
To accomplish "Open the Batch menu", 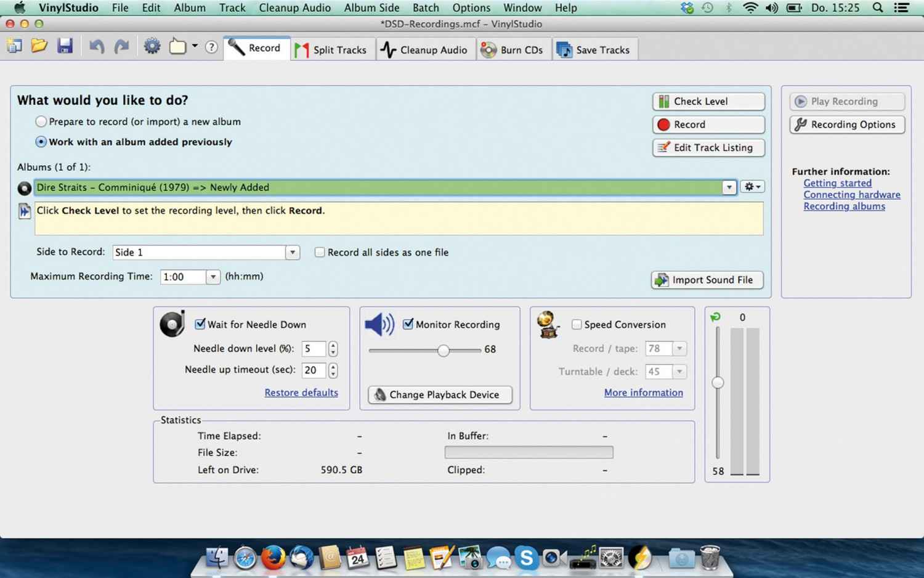I will [x=426, y=8].
